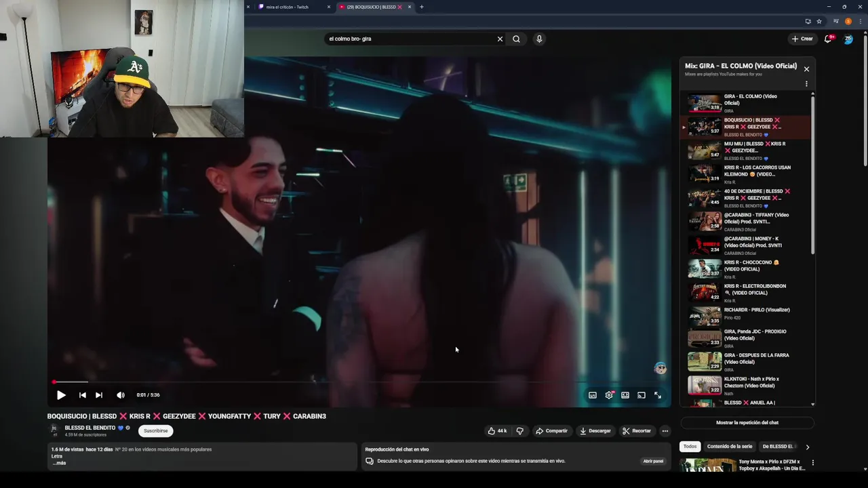868x488 pixels.
Task: Open Tony Monta x Pirlo recommended thumbnail
Action: point(707,465)
